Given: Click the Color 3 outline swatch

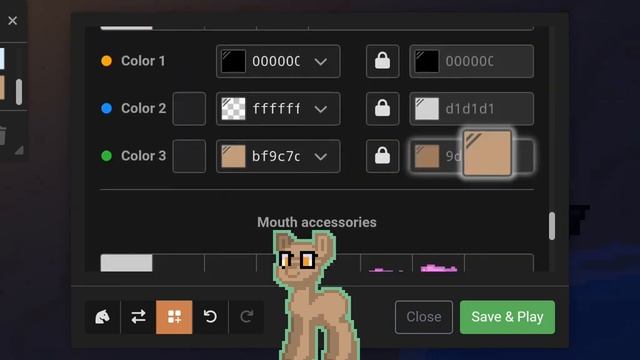Looking at the screenshot, I should coord(427,156).
